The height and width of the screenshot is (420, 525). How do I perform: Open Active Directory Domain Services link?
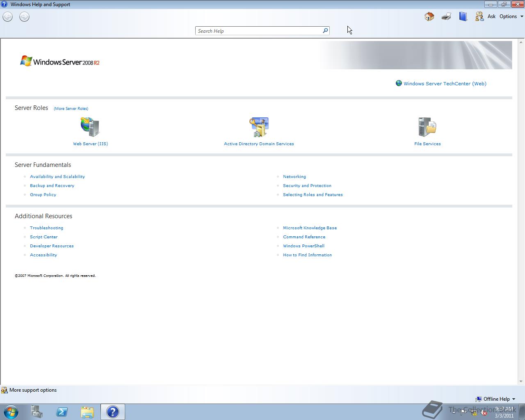pos(259,144)
